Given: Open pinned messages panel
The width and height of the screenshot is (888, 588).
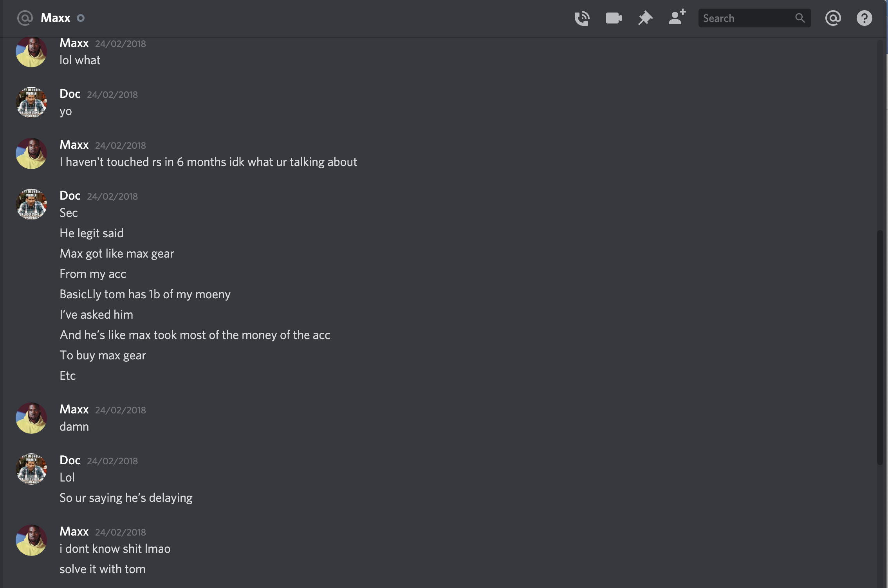Looking at the screenshot, I should click(x=645, y=18).
